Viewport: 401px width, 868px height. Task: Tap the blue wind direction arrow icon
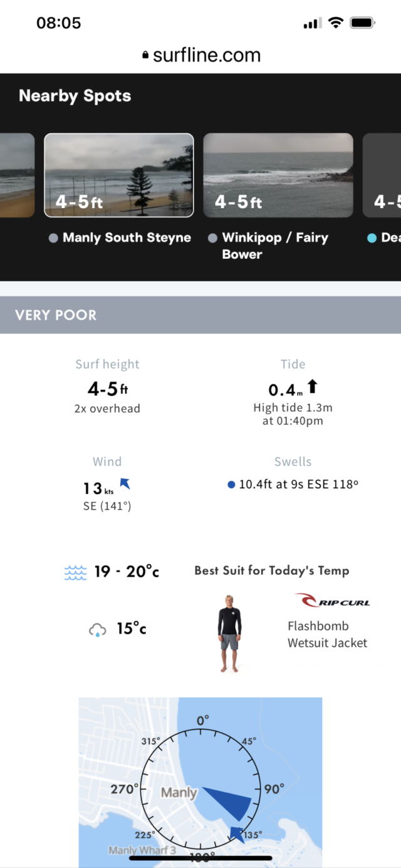125,483
